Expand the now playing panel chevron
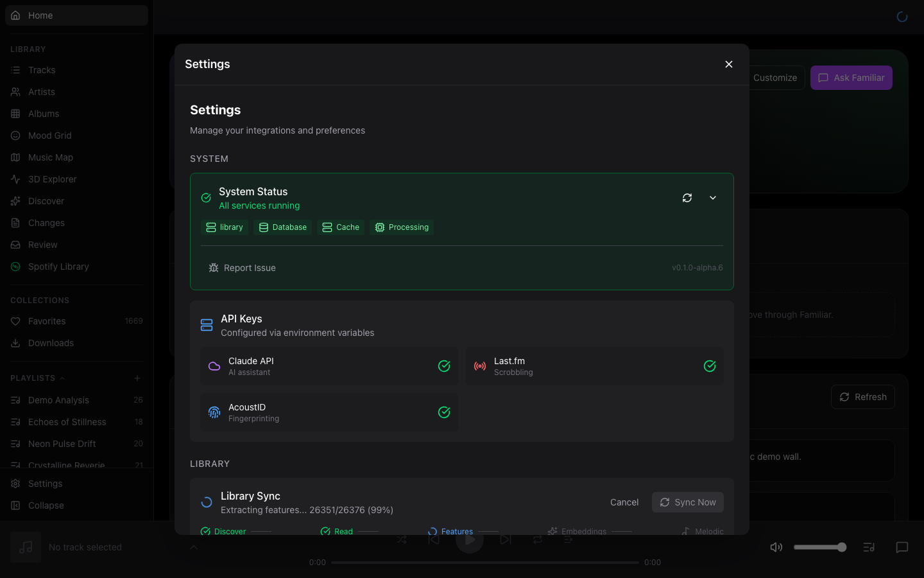 pyautogui.click(x=194, y=547)
